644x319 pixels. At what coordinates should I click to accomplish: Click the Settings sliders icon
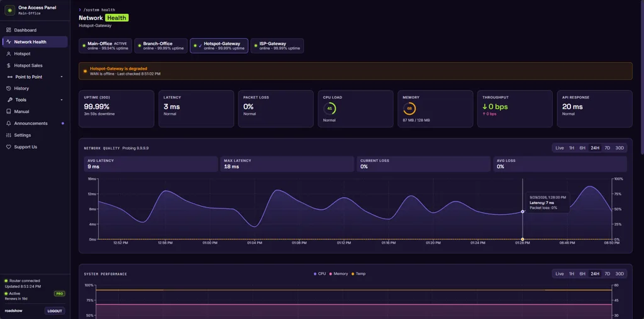click(x=9, y=135)
